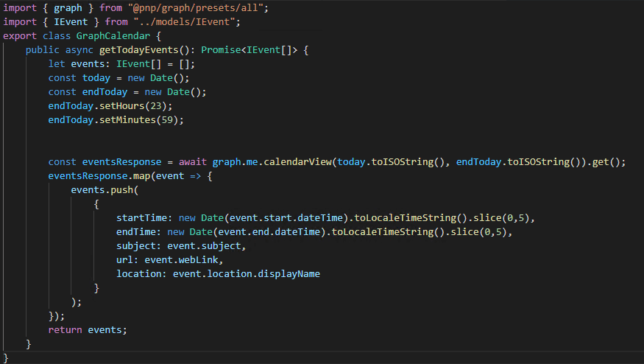This screenshot has width=644, height=364.
Task: Click the "startTime" property key
Action: (x=141, y=217)
